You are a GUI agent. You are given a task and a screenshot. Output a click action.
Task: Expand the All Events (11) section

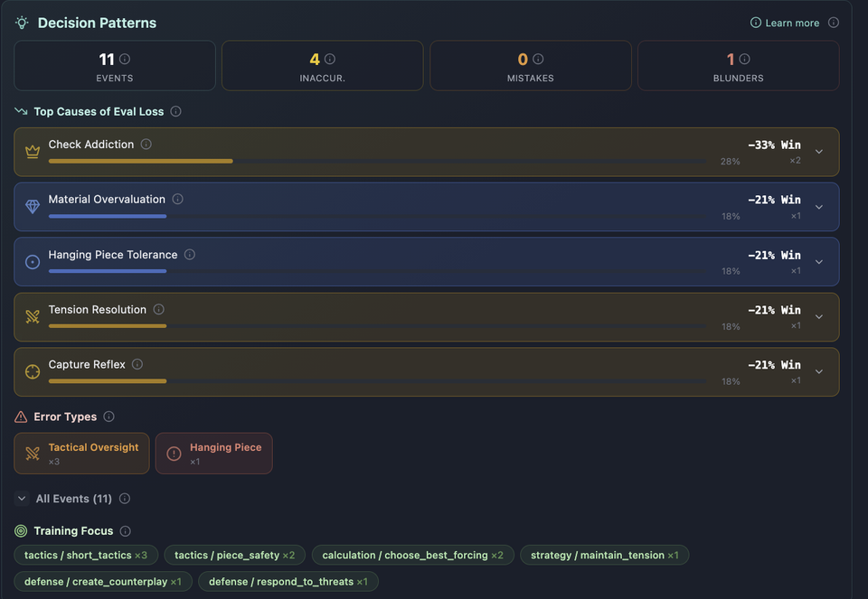(22, 499)
